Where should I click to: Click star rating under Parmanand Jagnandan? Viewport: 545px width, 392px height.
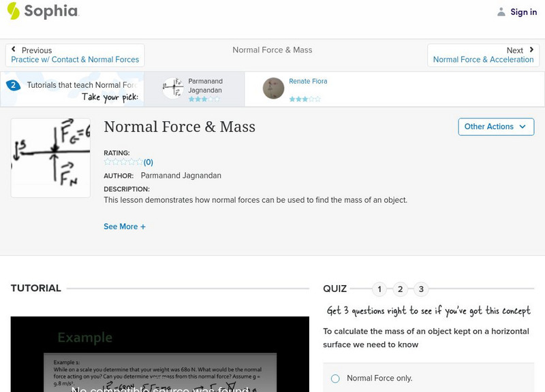click(x=204, y=99)
